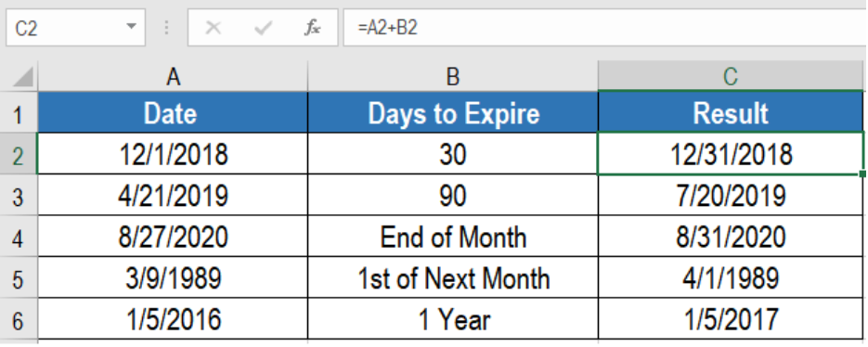Select column B header
The image size is (868, 347).
tap(453, 77)
